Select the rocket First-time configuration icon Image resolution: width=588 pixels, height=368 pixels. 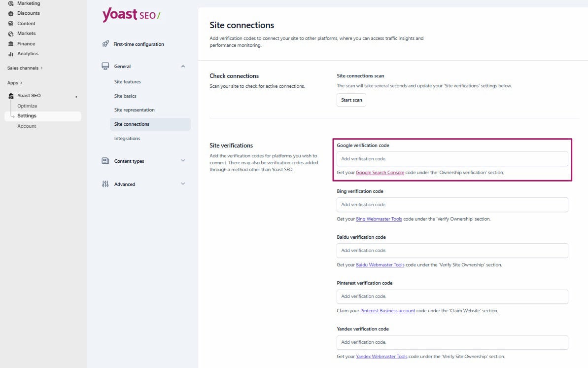(105, 44)
